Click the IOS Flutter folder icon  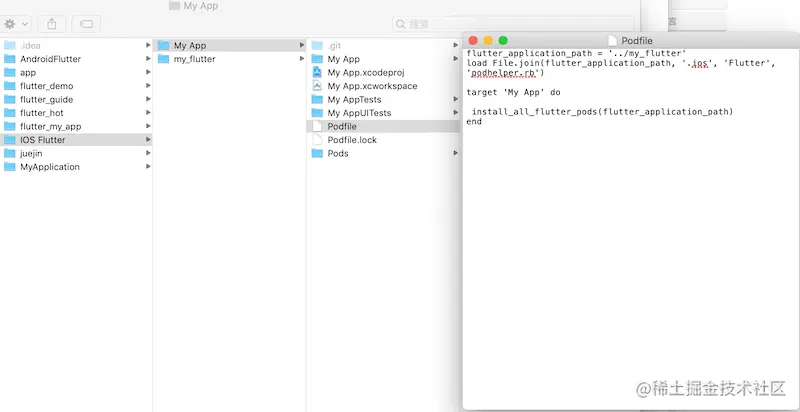pos(10,140)
